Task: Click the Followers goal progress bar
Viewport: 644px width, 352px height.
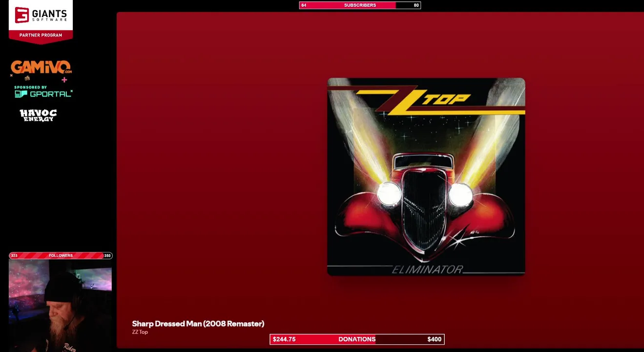Action: click(61, 256)
